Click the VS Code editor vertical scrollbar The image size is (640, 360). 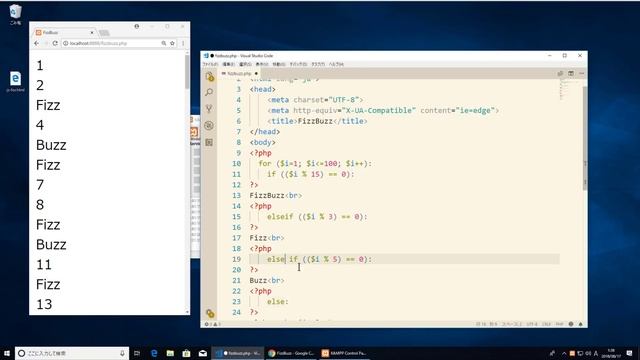pyautogui.click(x=585, y=138)
